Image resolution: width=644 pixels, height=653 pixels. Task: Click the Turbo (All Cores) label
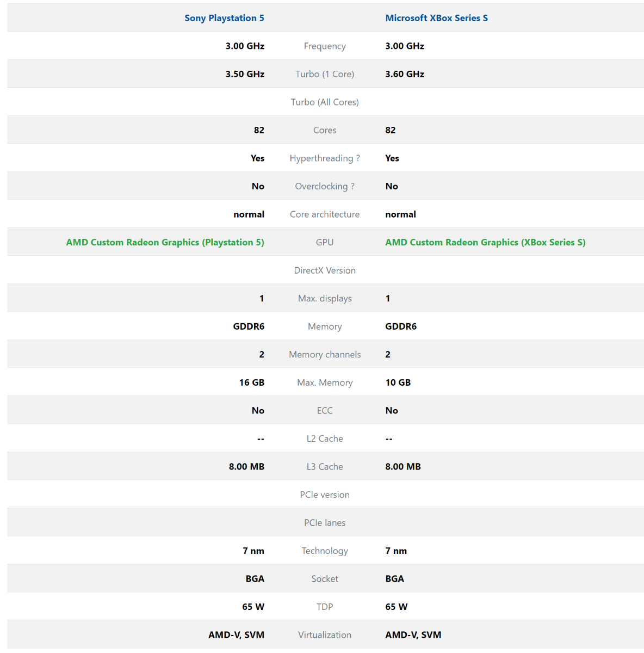point(325,102)
